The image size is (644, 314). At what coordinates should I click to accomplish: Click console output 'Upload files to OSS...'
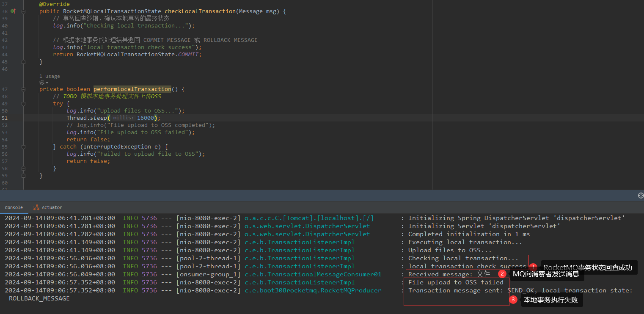(x=450, y=251)
